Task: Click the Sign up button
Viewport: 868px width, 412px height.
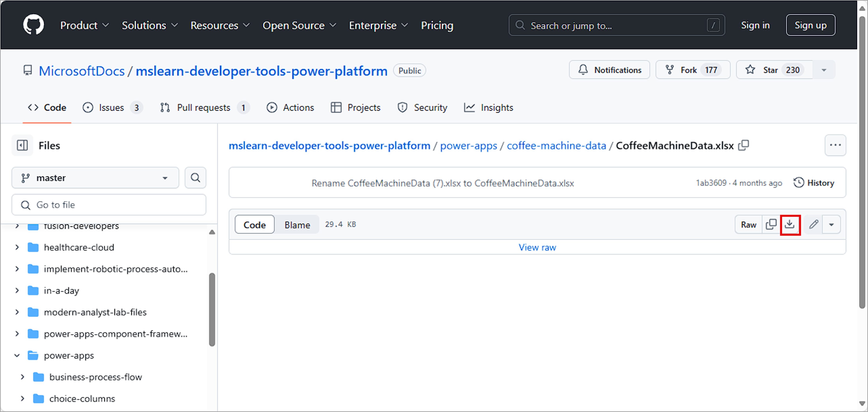Action: 810,25
